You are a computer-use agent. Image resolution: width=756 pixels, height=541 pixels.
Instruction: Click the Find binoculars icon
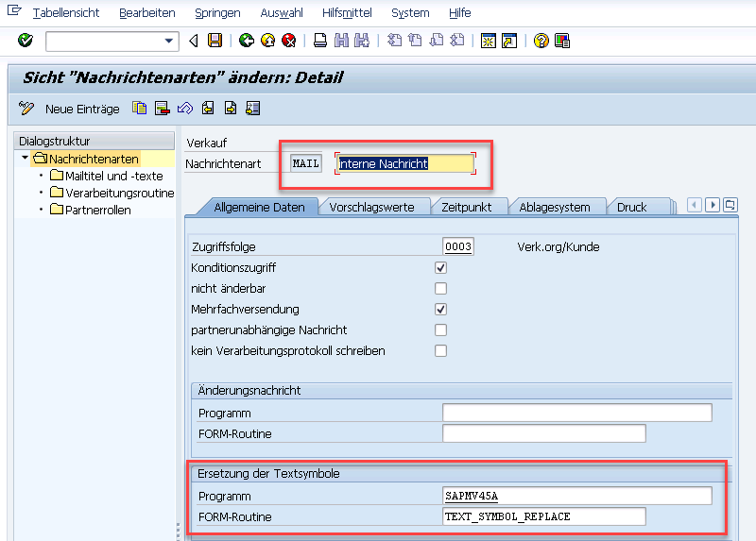[341, 41]
